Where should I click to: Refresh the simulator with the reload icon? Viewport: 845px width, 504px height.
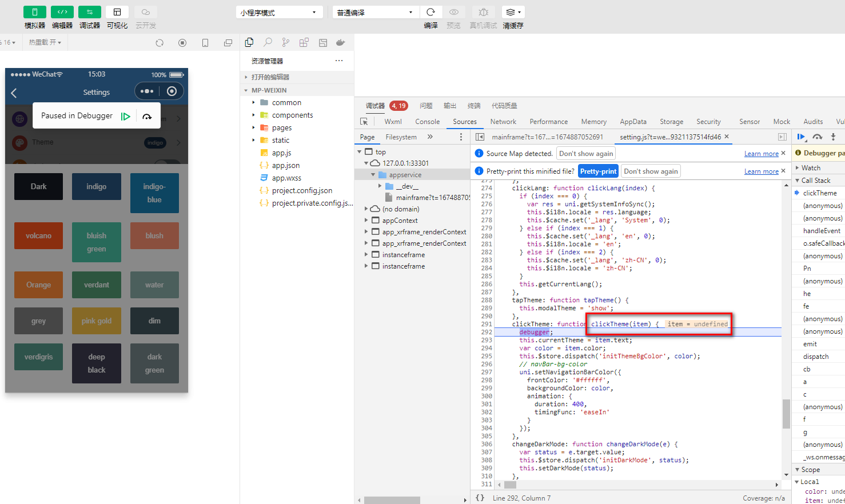coord(160,43)
